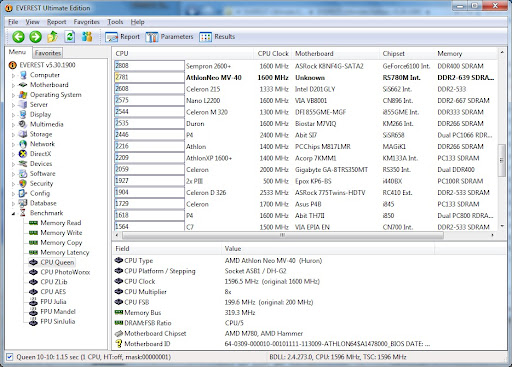Select the Devices icon in tree
This screenshot has height=367, width=512.
click(x=23, y=164)
